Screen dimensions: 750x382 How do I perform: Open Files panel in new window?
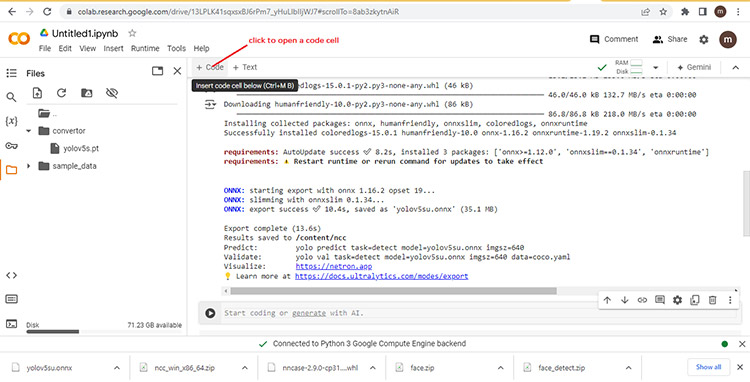pyautogui.click(x=157, y=71)
